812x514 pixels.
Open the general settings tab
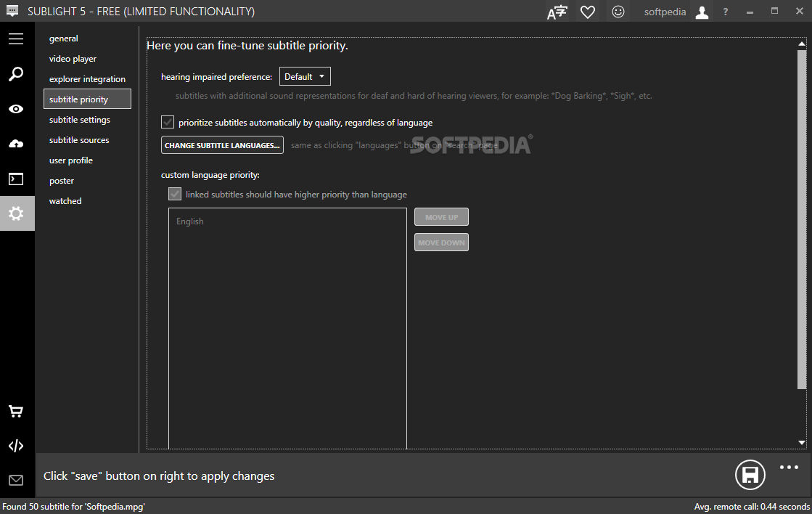pyautogui.click(x=64, y=38)
